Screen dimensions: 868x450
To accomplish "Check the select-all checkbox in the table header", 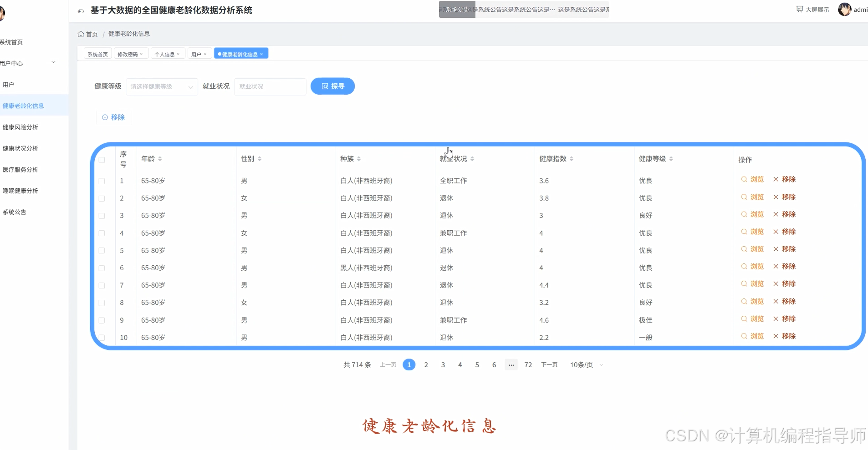I will 102,160.
